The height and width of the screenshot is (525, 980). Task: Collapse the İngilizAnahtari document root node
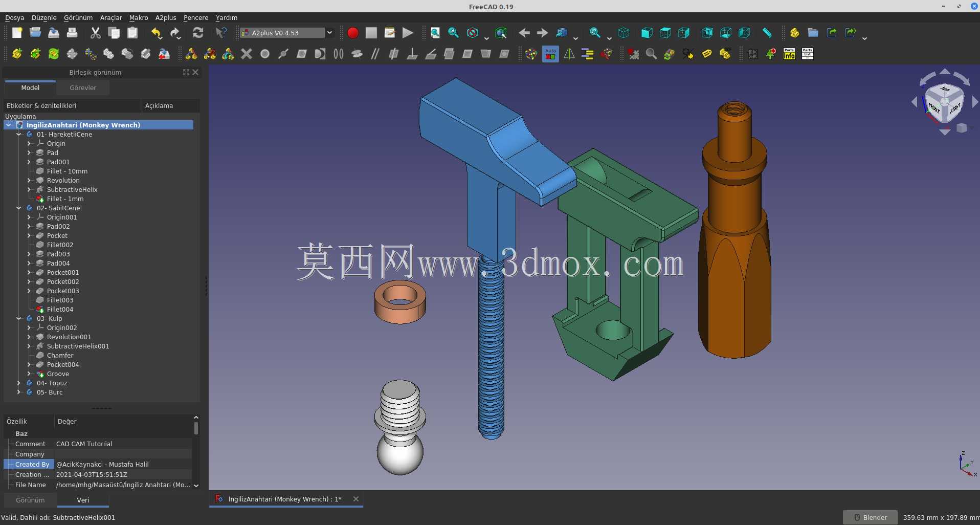[9, 125]
